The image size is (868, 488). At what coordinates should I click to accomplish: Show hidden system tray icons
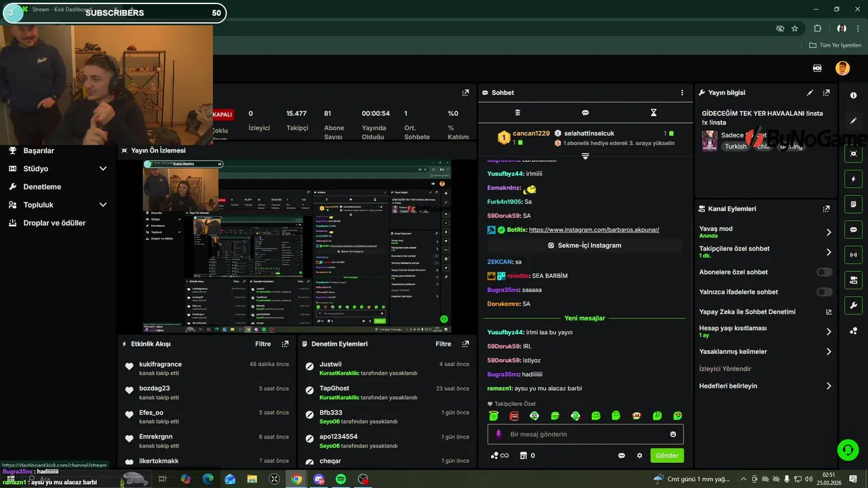(744, 479)
